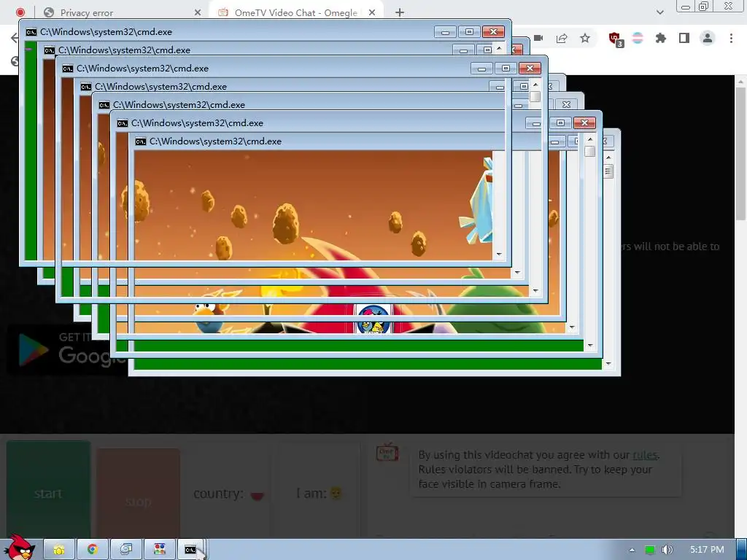The width and height of the screenshot is (747, 560).
Task: Open the Extensions puzzle piece menu
Action: click(x=661, y=38)
